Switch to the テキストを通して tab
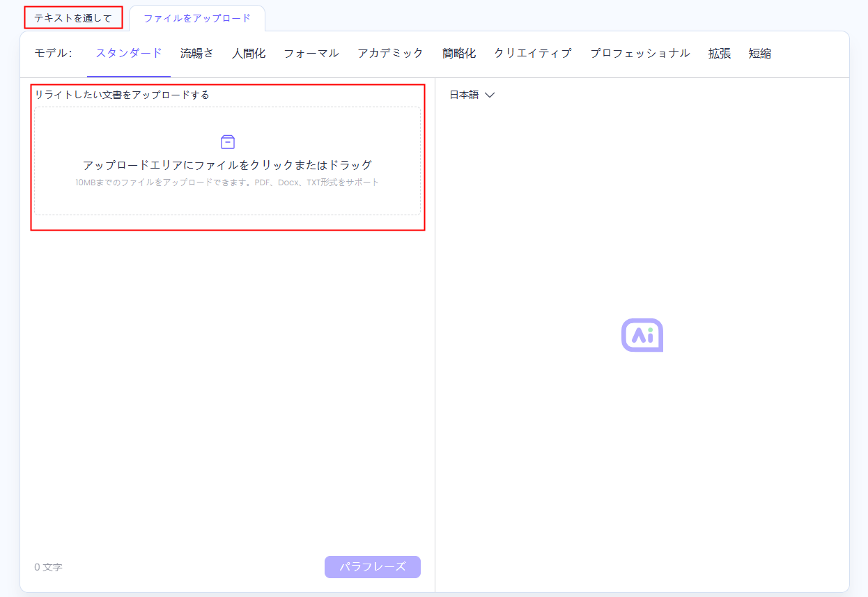 (73, 18)
